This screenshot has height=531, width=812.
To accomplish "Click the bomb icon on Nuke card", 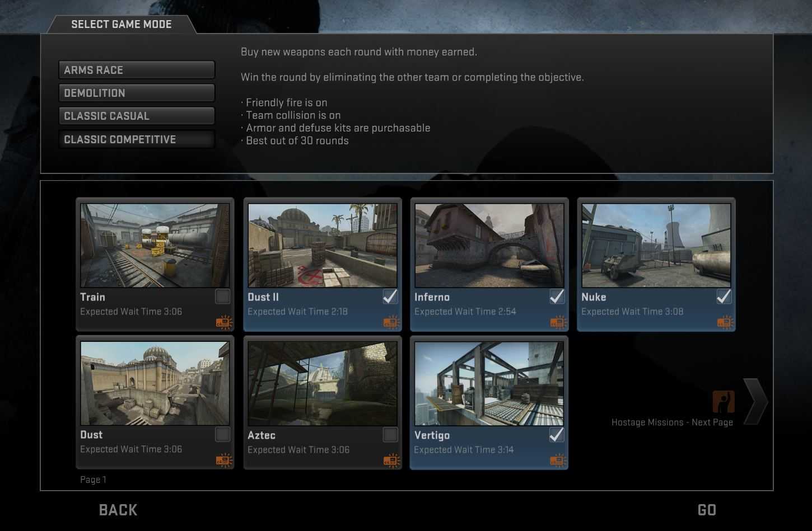I will pyautogui.click(x=725, y=322).
